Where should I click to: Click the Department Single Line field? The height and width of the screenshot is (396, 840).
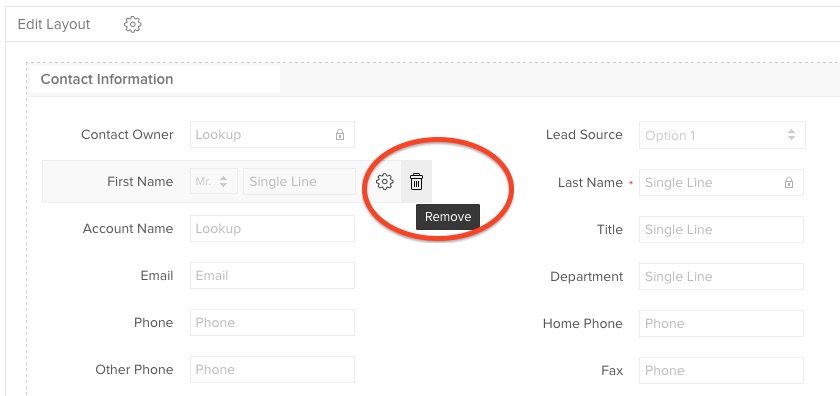[721, 277]
